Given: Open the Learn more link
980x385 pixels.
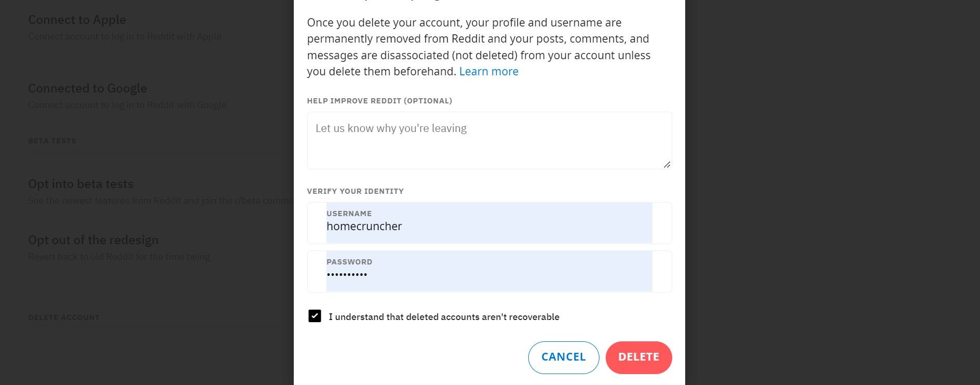Looking at the screenshot, I should (x=488, y=71).
